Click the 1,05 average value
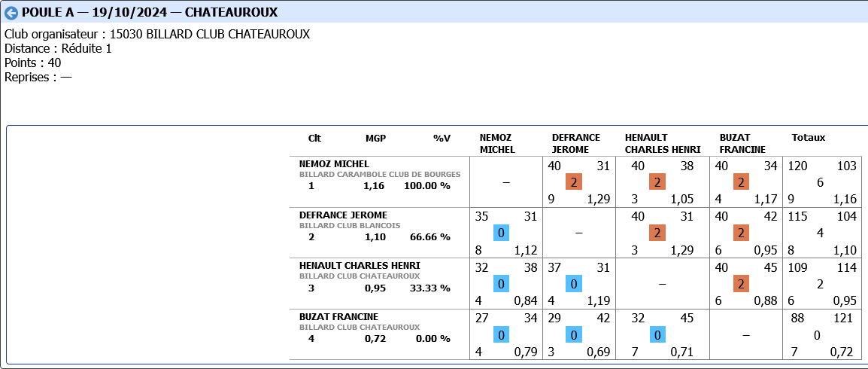This screenshot has height=369, width=868. click(682, 200)
